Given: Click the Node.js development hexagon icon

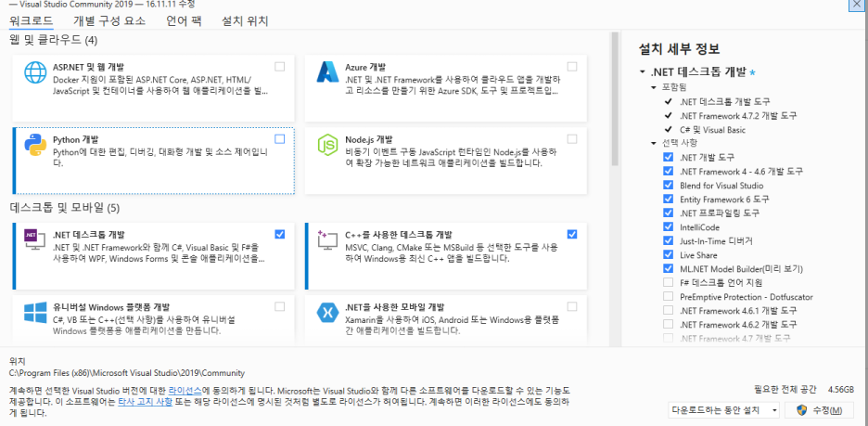Looking at the screenshot, I should click(x=327, y=145).
